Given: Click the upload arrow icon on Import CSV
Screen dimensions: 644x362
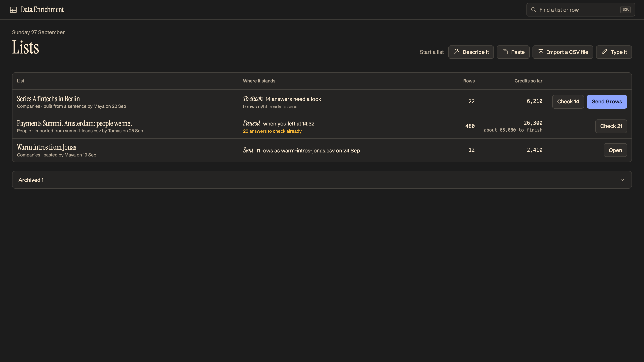Looking at the screenshot, I should point(541,52).
